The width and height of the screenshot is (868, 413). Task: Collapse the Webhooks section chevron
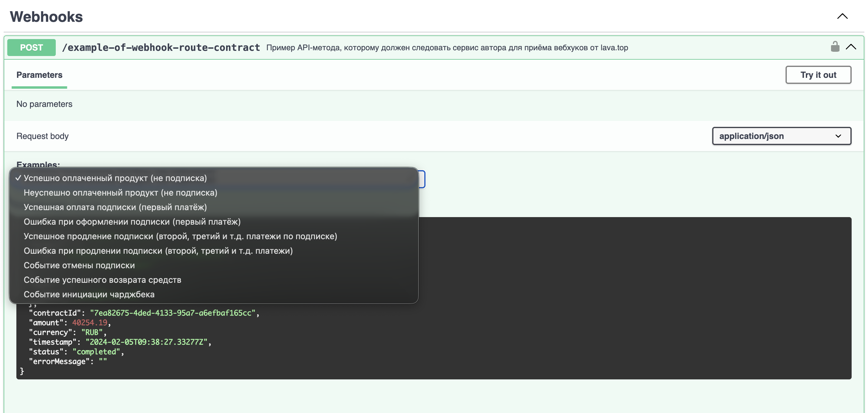click(842, 16)
